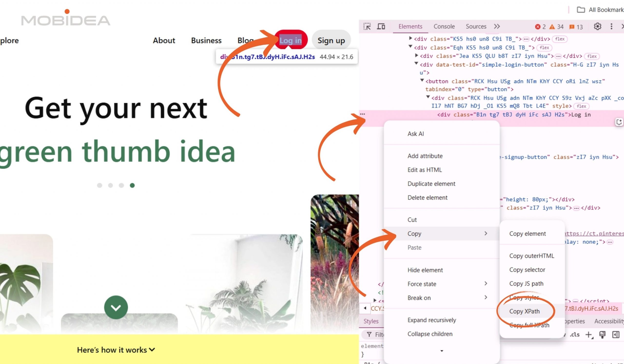Viewport: 624px width, 364px height.
Task: Choose Copy selector from submenu
Action: (532, 270)
